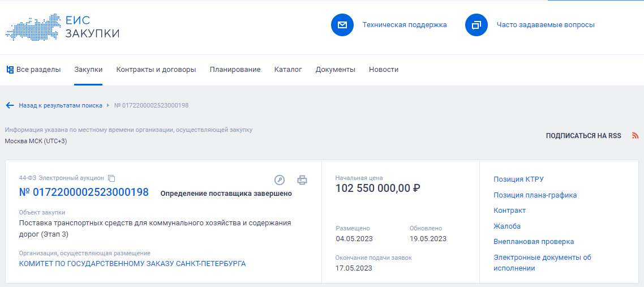Click the breadcrumb number № 0172200002523000198
This screenshot has height=287, width=644.
click(151, 105)
